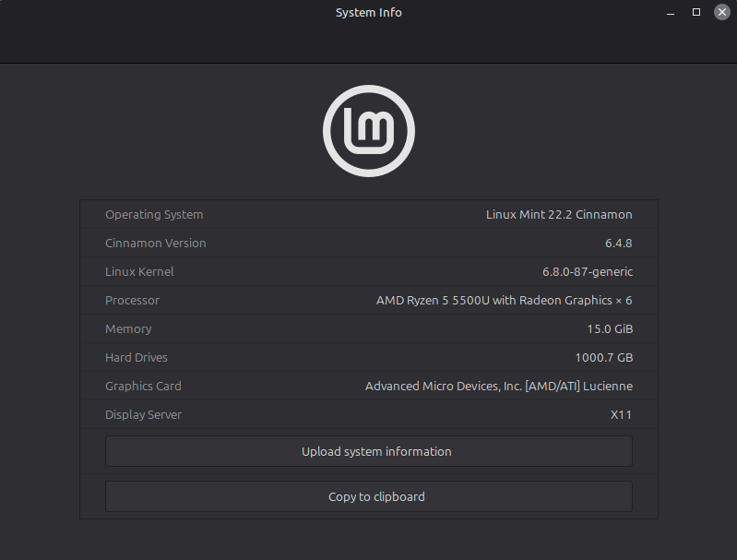The image size is (737, 560).
Task: Select the Operating System label
Action: (x=154, y=214)
